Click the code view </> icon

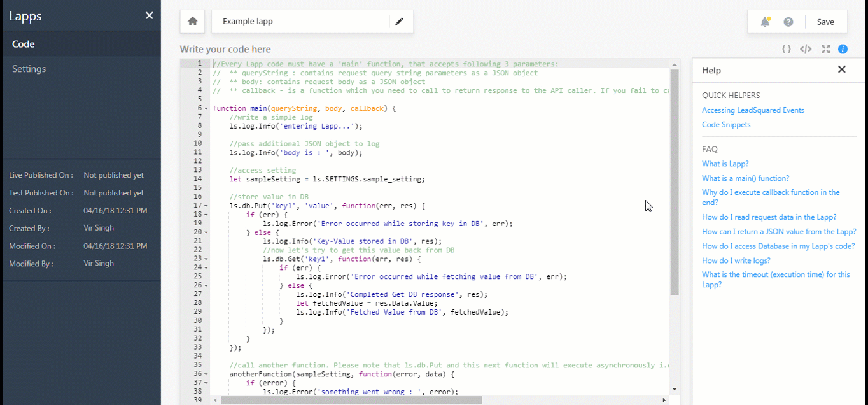[x=805, y=48]
